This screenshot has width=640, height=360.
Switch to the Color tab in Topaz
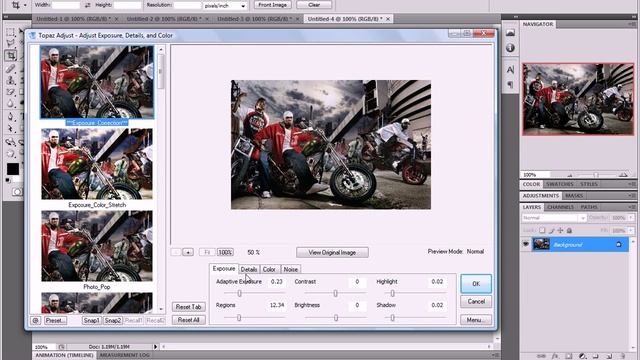(269, 269)
